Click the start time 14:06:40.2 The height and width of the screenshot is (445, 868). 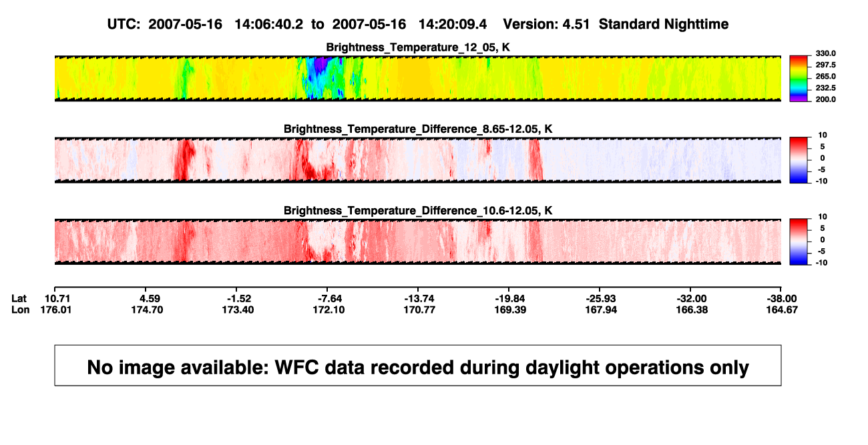[x=268, y=24]
